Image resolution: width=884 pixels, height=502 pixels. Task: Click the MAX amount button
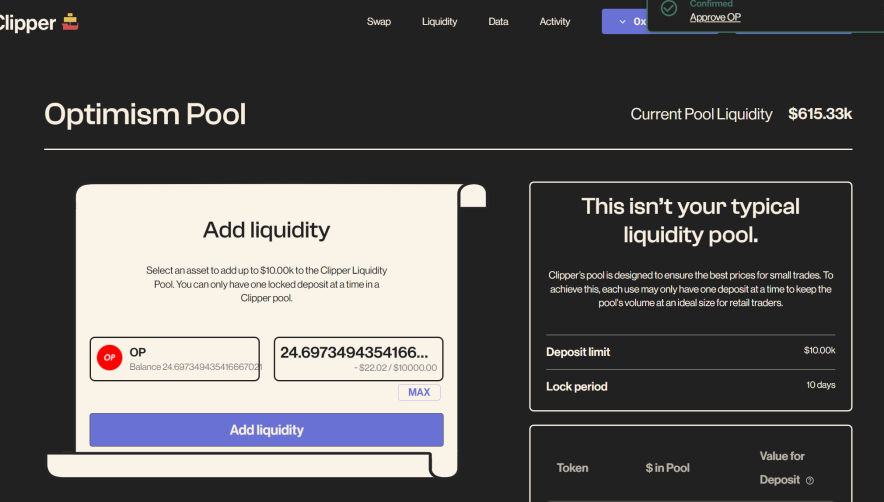[419, 392]
